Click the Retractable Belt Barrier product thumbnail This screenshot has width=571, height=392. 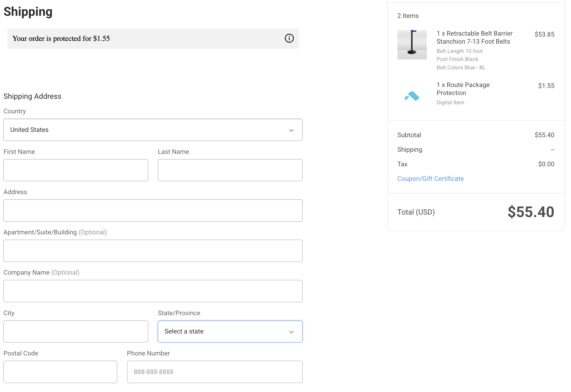(412, 45)
